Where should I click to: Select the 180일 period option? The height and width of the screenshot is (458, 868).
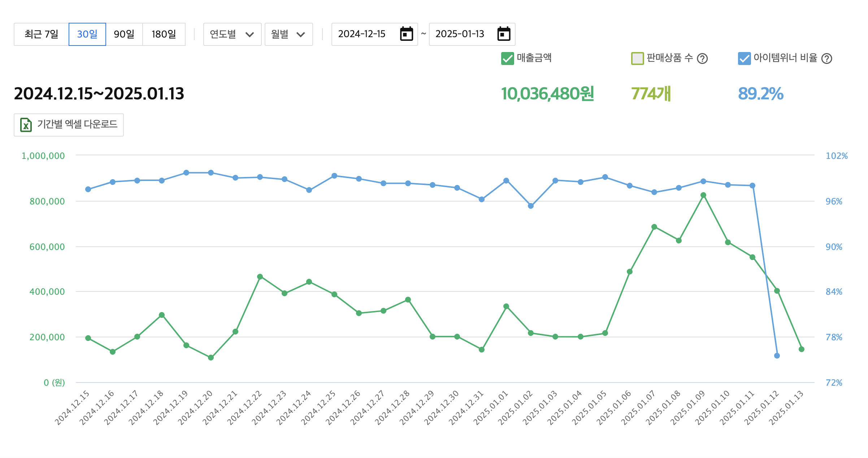[164, 34]
